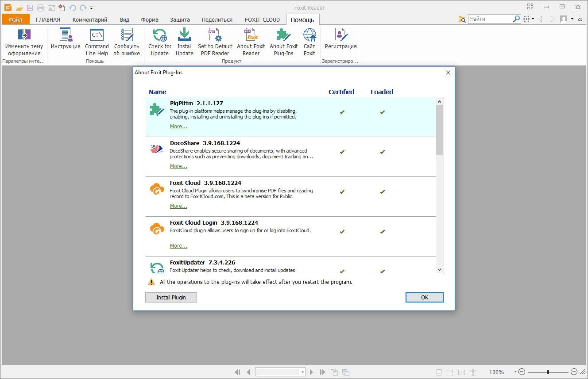Switch to the Вид tab
Viewport: 588px width, 379px height.
(125, 19)
